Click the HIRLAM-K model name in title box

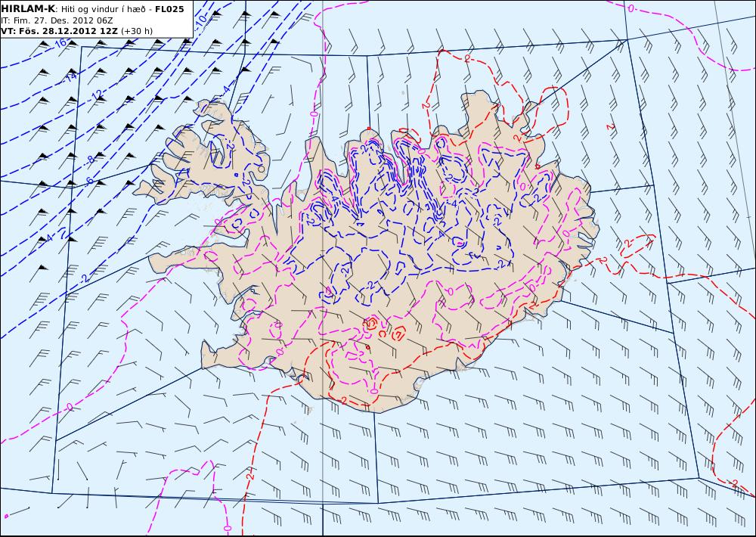click(x=28, y=9)
